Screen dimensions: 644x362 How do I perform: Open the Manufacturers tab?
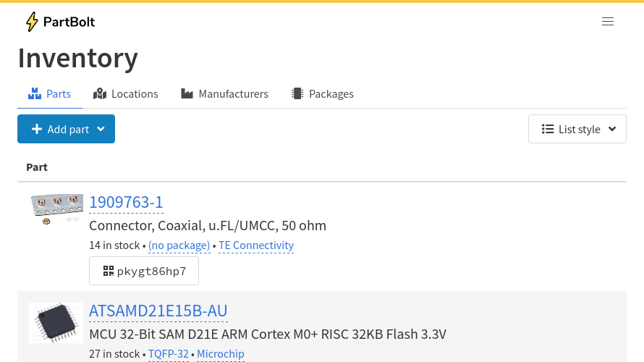pyautogui.click(x=224, y=93)
